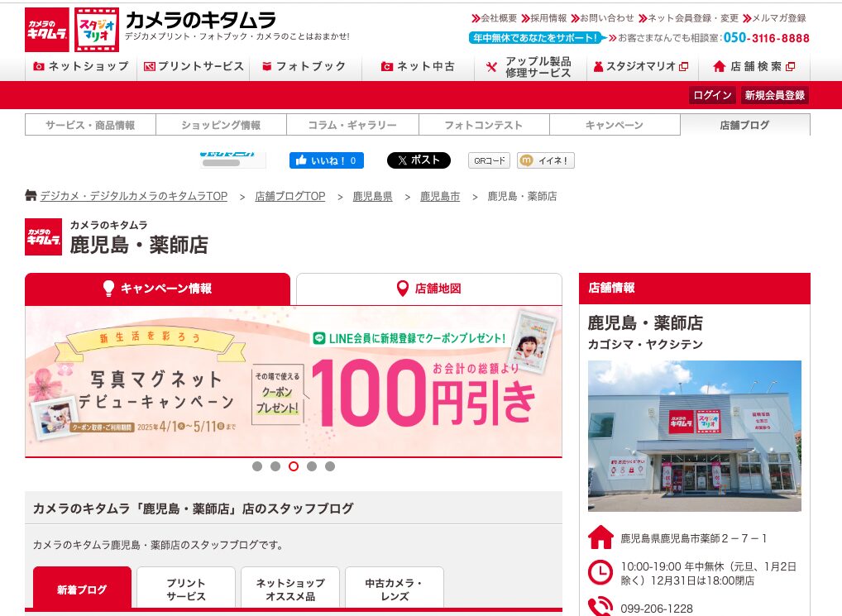Select キャンペーン tab
The image size is (842, 616).
[615, 125]
